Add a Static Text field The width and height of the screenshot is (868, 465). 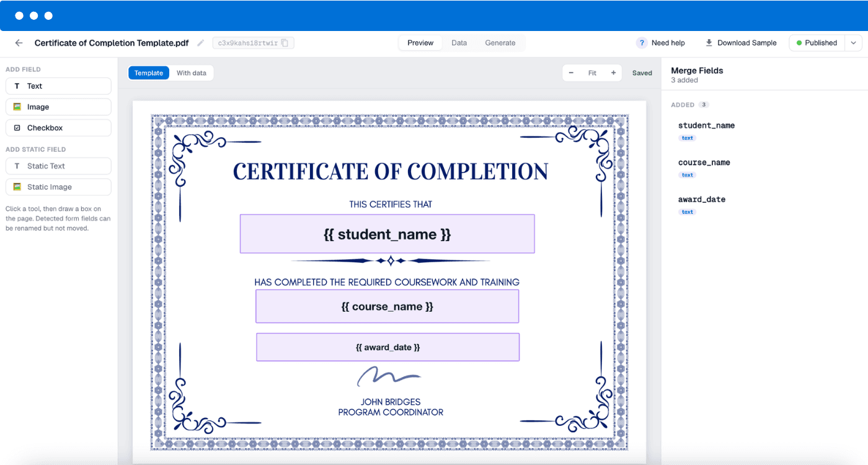coord(58,166)
